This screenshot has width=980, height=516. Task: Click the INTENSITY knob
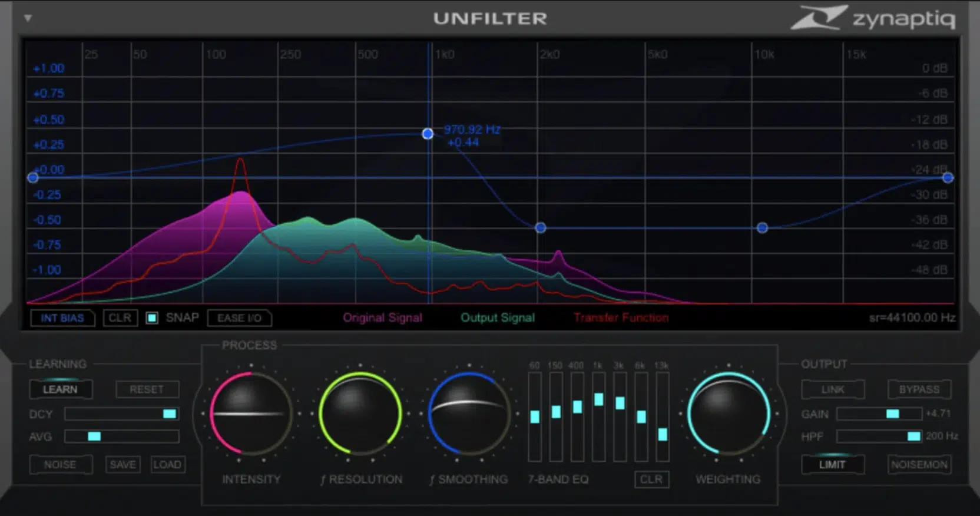(251, 414)
